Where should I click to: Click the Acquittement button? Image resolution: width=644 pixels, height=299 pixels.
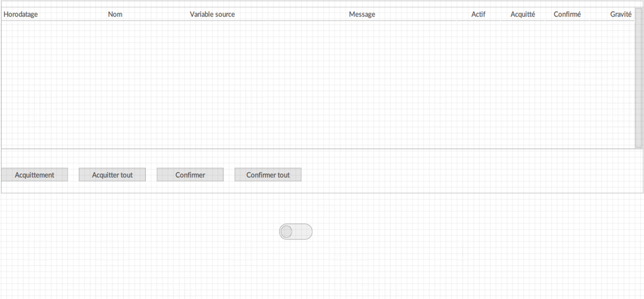click(34, 175)
